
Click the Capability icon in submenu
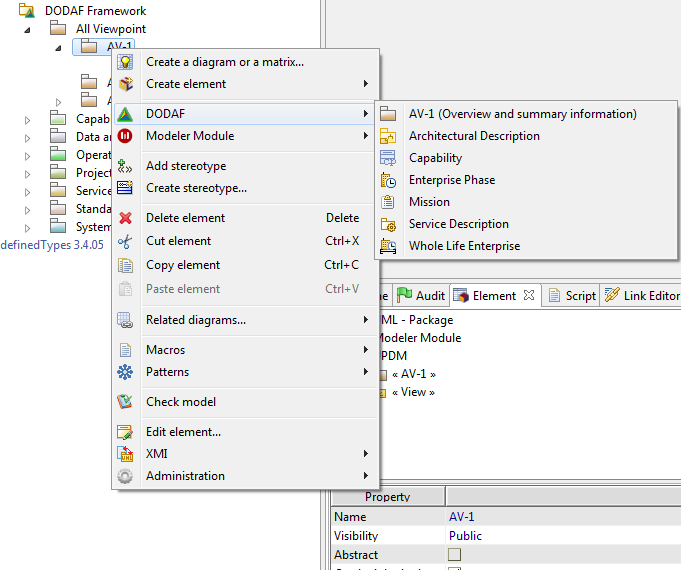(x=388, y=158)
